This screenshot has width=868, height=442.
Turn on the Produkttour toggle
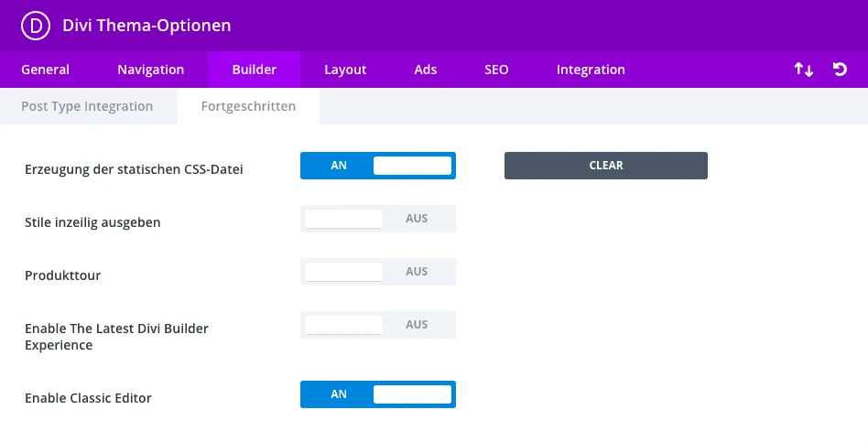[378, 272]
